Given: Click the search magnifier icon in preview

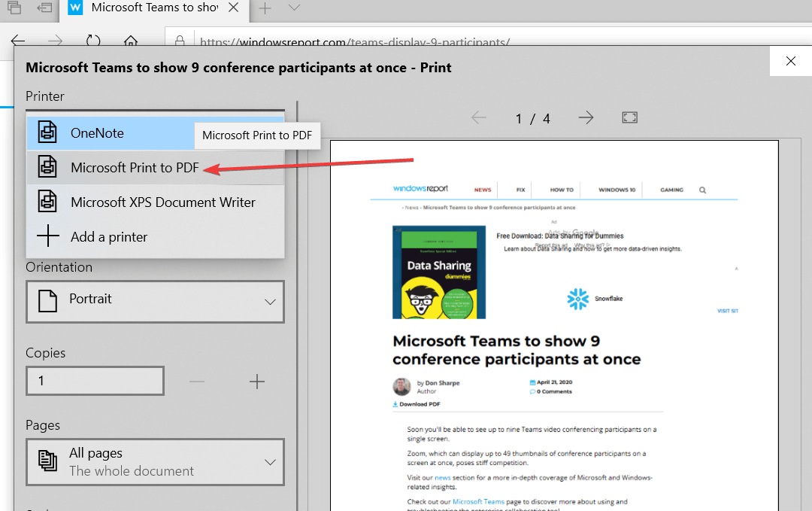Looking at the screenshot, I should (x=703, y=190).
